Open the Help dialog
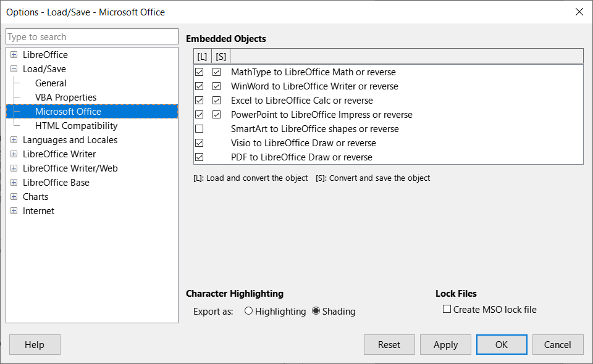 coord(34,344)
